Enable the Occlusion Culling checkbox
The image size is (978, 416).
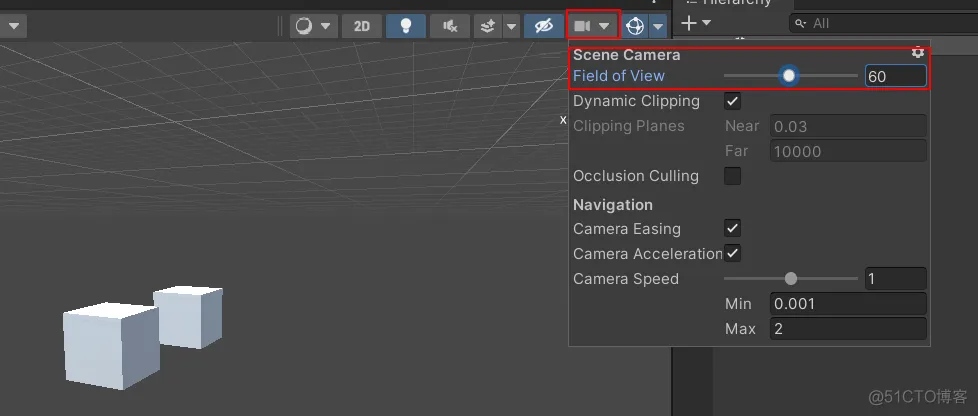[x=733, y=176]
